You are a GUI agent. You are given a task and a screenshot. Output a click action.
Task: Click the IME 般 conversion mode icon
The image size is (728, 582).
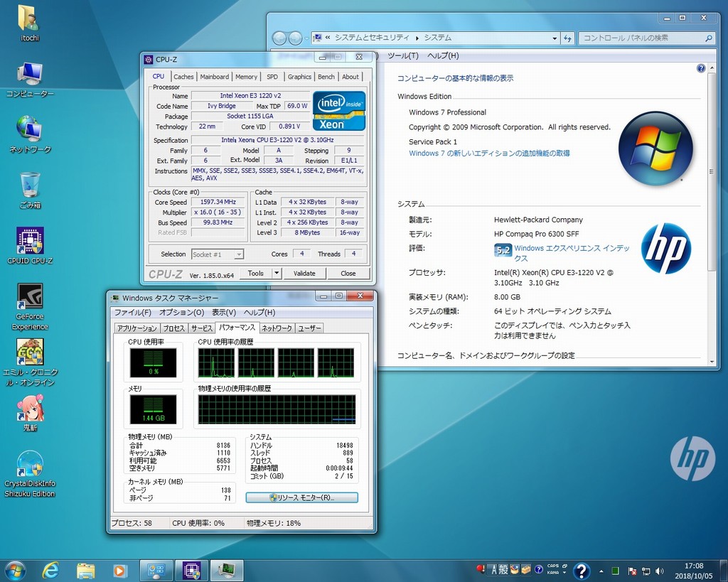(503, 569)
